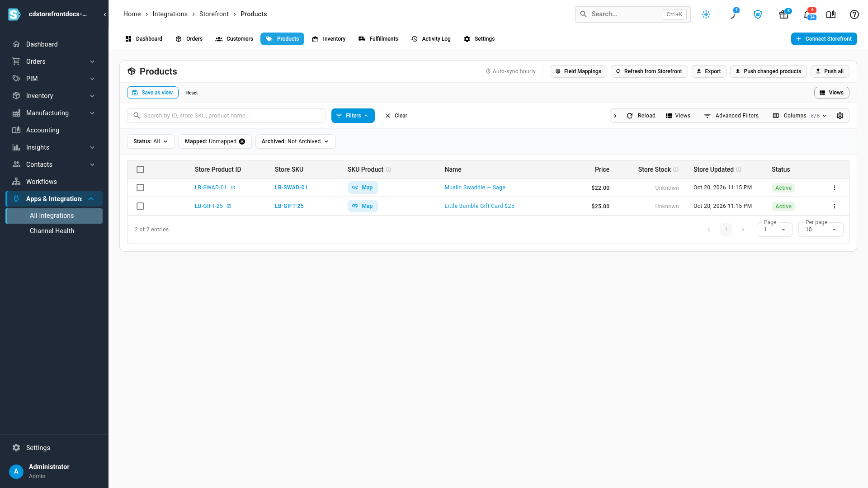Switch to the Activity Log tab
This screenshot has height=488, width=868.
431,39
